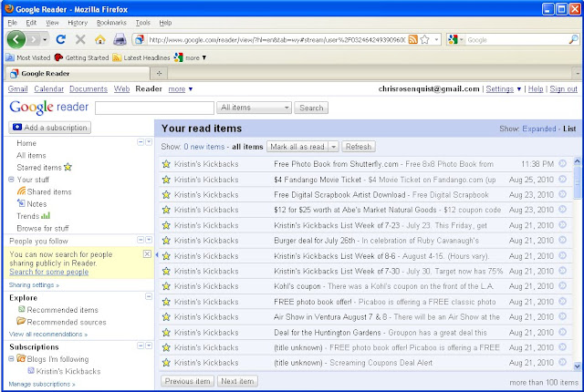584x392 pixels.
Task: Click the Next item button
Action: coord(237,381)
